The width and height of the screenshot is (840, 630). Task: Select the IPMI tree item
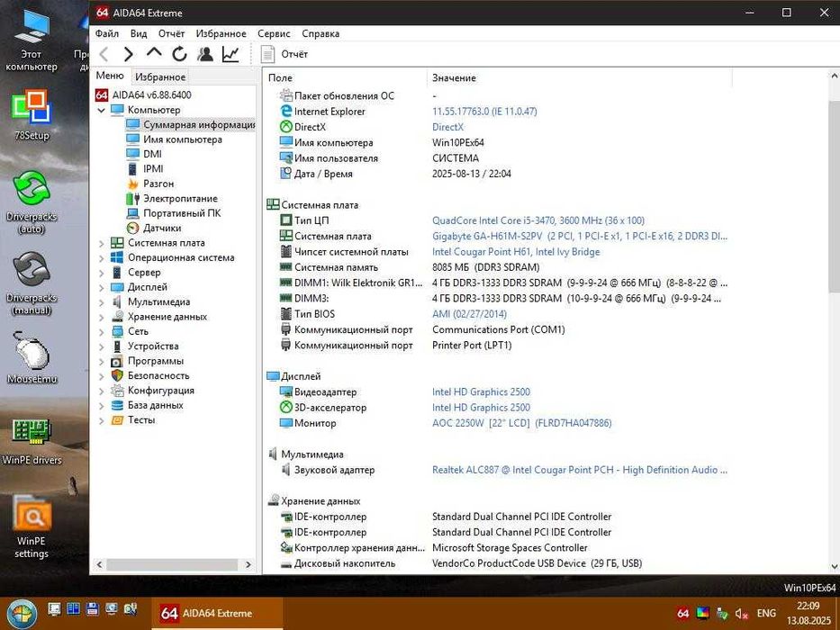point(145,169)
